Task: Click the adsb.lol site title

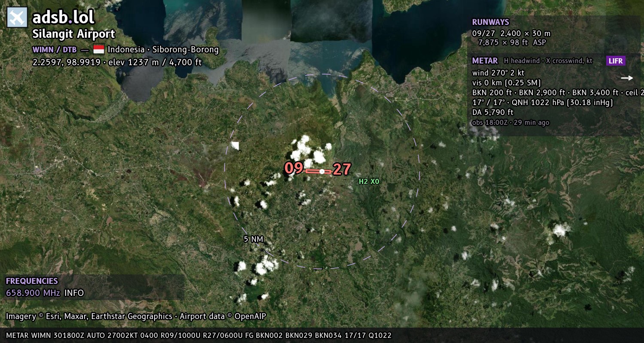Action: tap(64, 17)
